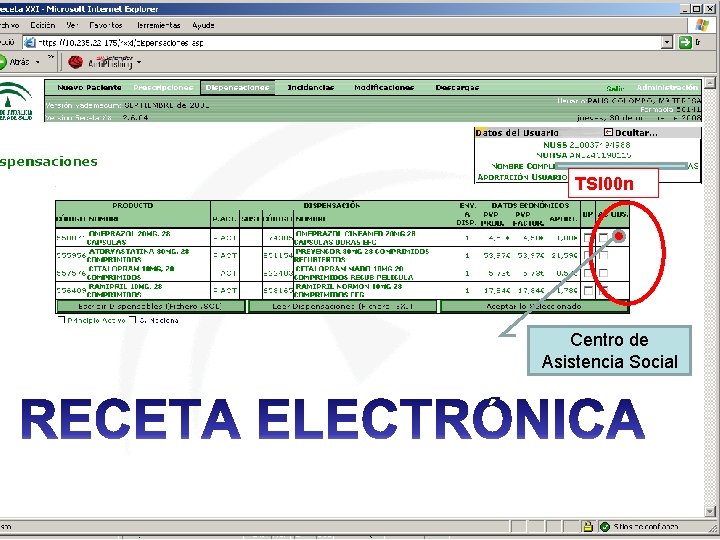720x540 pixels.
Task: Click the NUHSA number in Datos del Usuario
Action: coord(600,155)
